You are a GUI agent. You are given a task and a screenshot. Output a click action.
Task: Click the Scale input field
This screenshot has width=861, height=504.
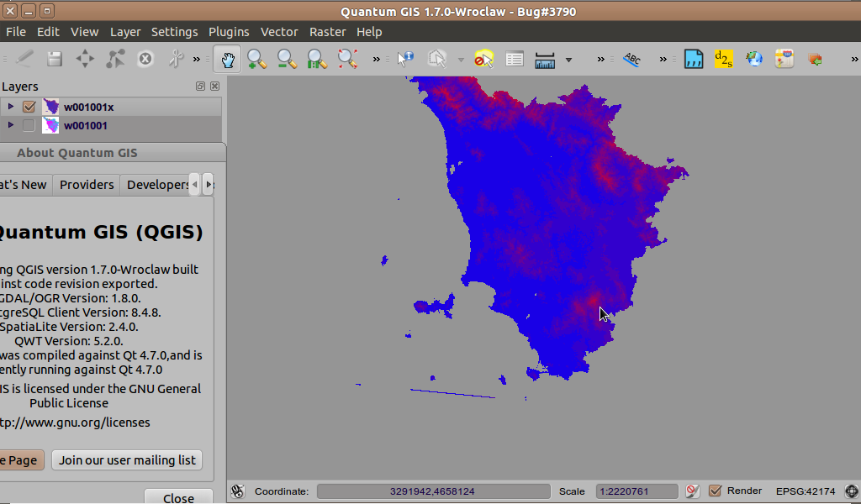pos(637,491)
